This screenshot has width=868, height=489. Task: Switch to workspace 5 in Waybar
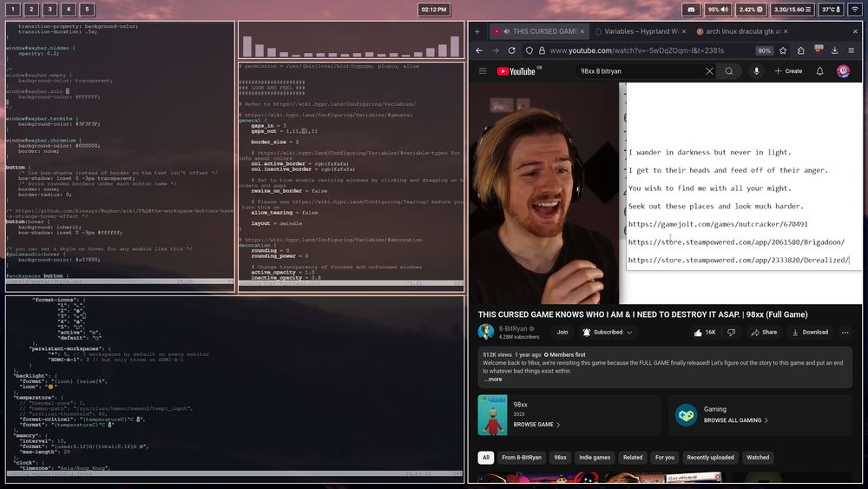click(x=87, y=10)
